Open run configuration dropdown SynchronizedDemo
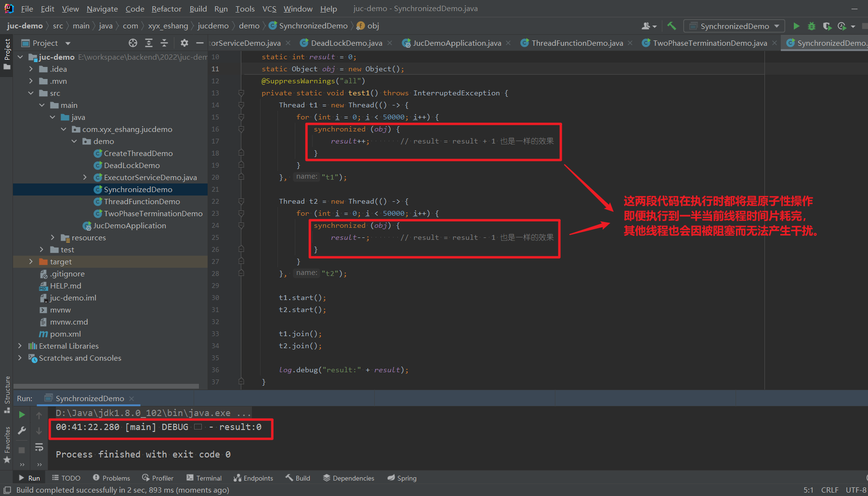868x496 pixels. pos(734,26)
